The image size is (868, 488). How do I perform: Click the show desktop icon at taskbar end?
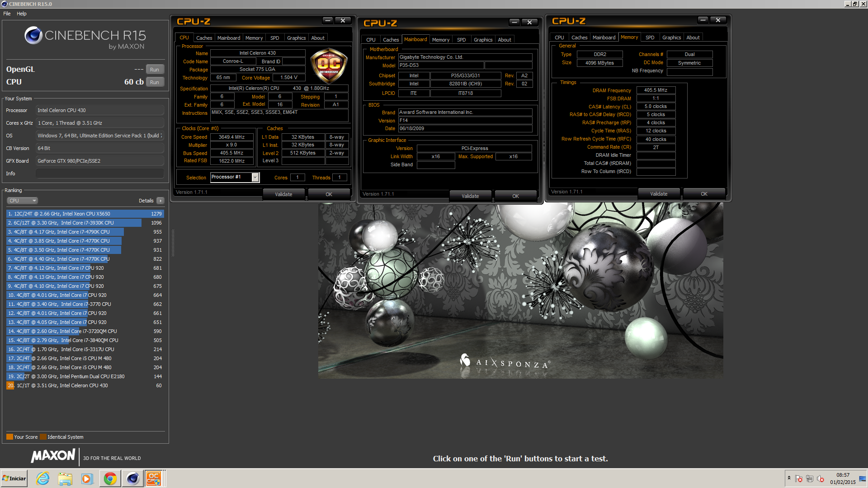point(863,479)
